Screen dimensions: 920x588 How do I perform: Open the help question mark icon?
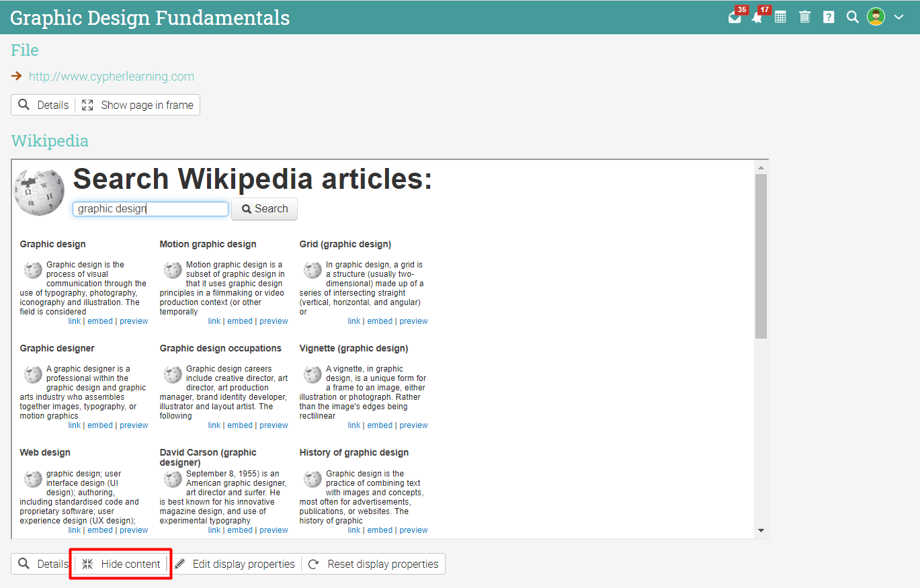click(x=829, y=17)
